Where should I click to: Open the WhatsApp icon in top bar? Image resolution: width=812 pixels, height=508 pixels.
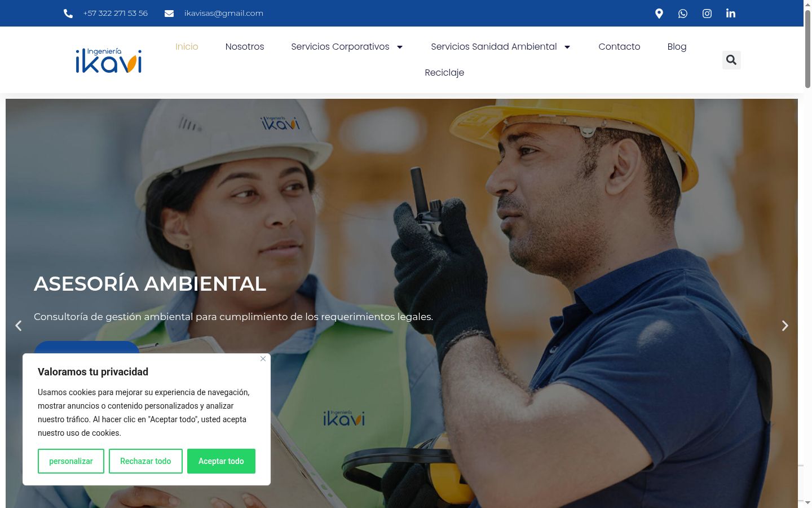pos(683,14)
